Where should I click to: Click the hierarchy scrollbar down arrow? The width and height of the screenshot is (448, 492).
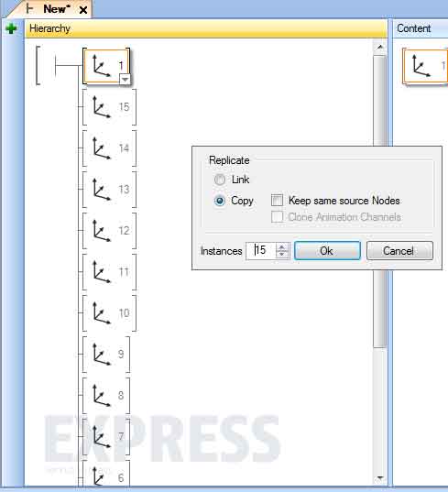(x=380, y=478)
